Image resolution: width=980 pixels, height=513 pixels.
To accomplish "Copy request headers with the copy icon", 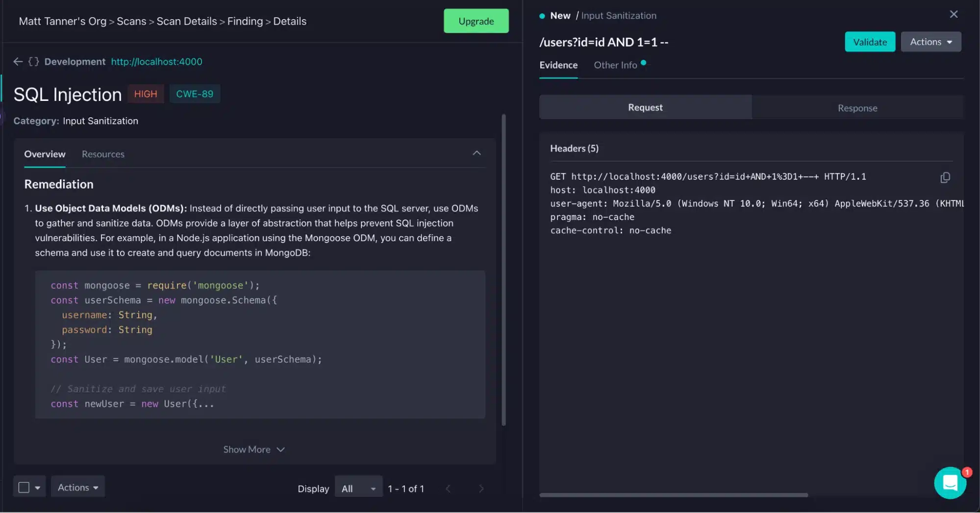I will [945, 177].
